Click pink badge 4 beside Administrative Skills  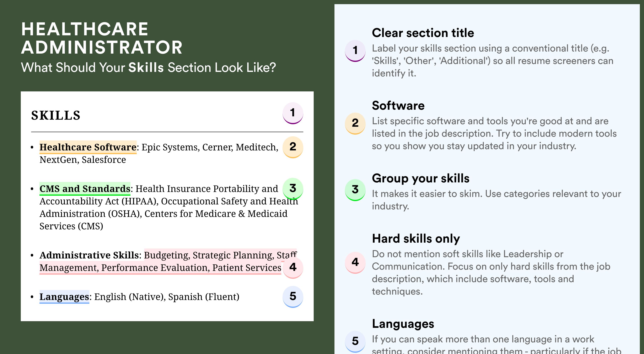tap(293, 268)
